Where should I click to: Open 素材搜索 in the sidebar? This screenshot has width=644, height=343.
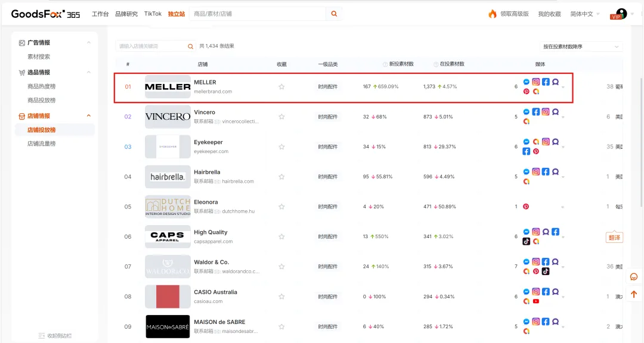tap(39, 57)
